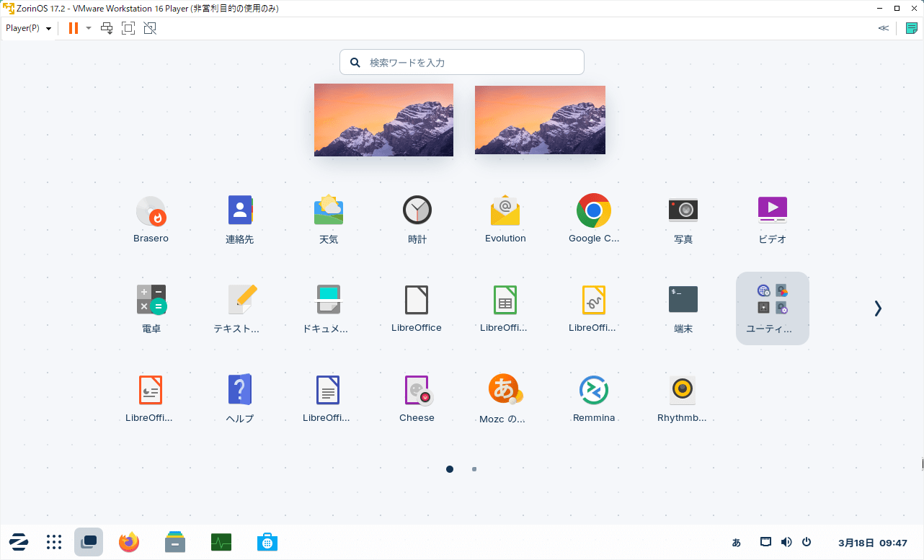Toggle the activities overview taskbar button

point(89,542)
